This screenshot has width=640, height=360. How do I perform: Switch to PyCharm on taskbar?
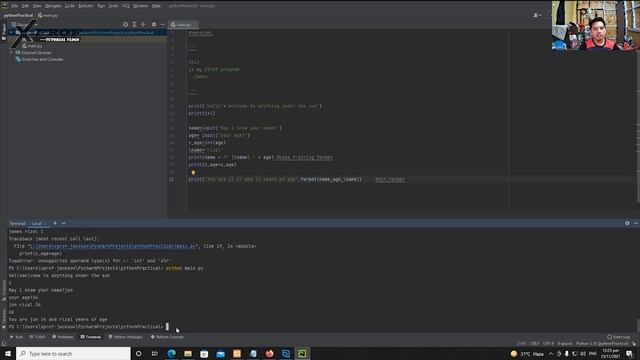302,353
